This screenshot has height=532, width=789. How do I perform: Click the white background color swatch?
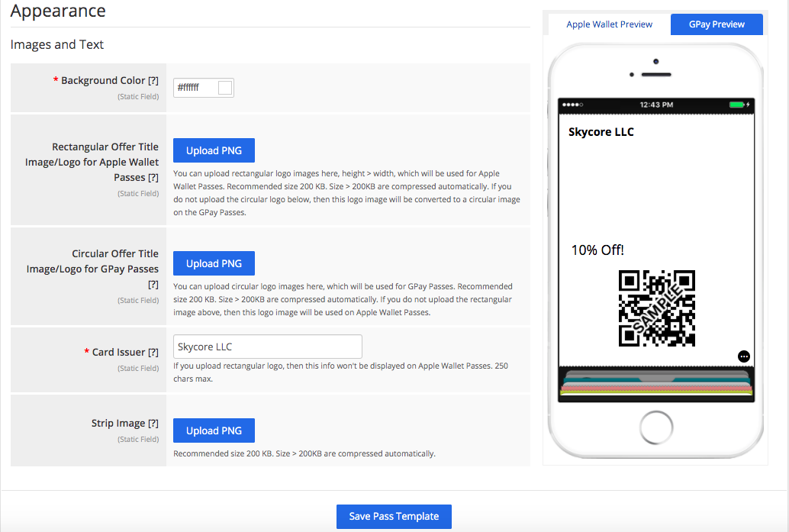coord(225,88)
